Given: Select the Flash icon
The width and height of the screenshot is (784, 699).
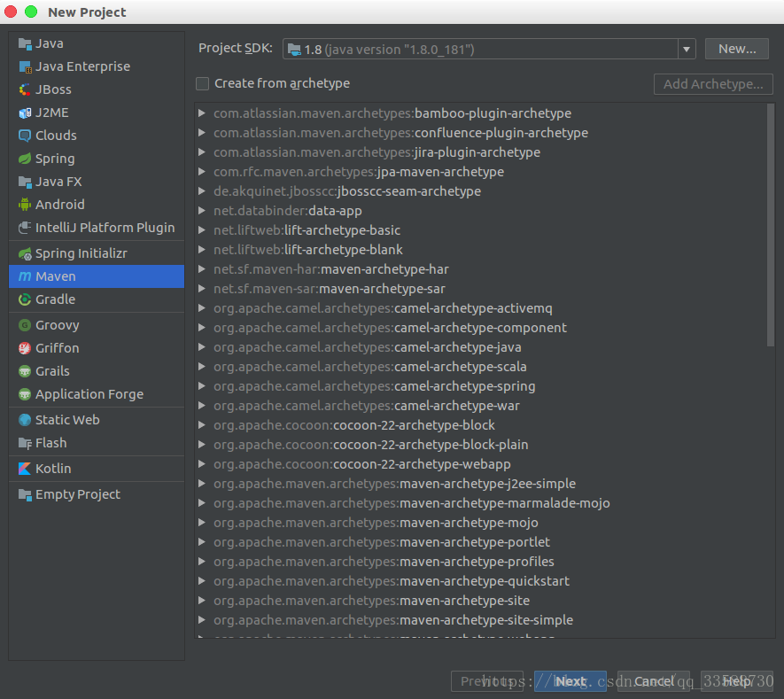Looking at the screenshot, I should tap(25, 443).
